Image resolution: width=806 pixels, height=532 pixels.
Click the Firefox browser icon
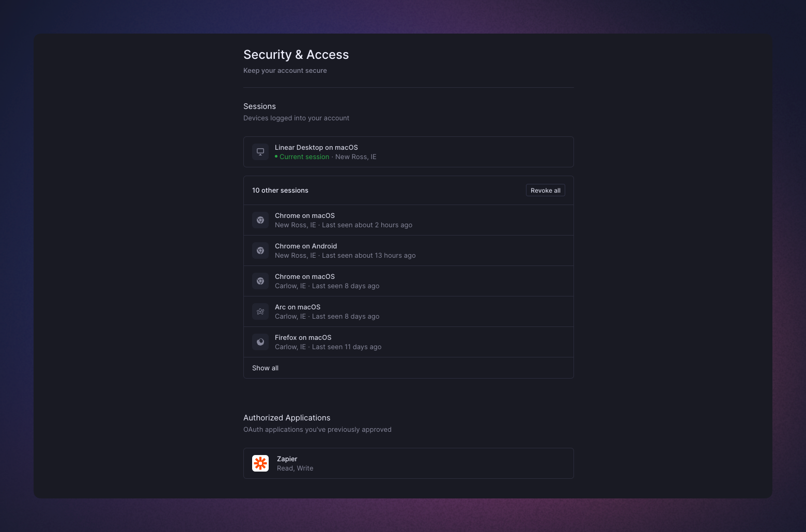[x=260, y=341]
